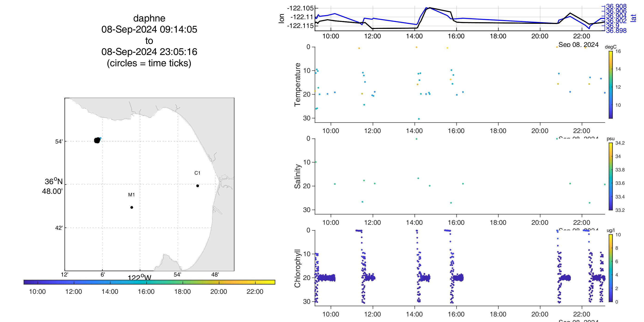
Task: Click the M1 mooring marker dot
Action: [132, 207]
